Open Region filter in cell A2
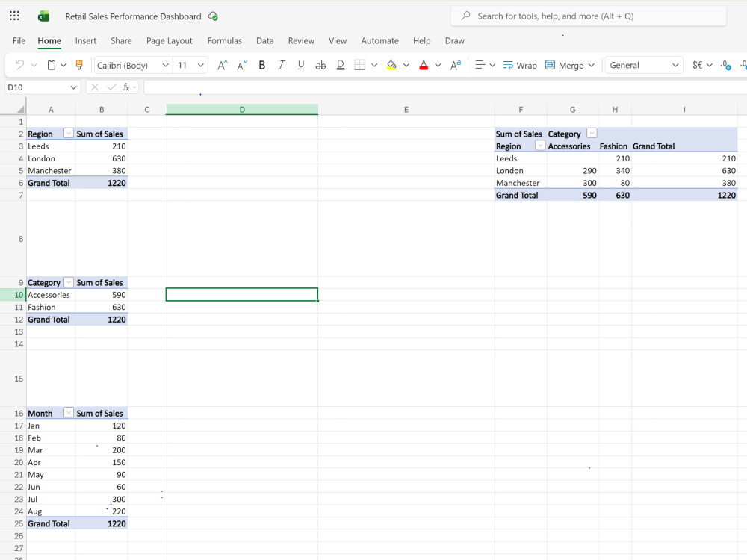Viewport: 747px width, 560px height. point(69,134)
